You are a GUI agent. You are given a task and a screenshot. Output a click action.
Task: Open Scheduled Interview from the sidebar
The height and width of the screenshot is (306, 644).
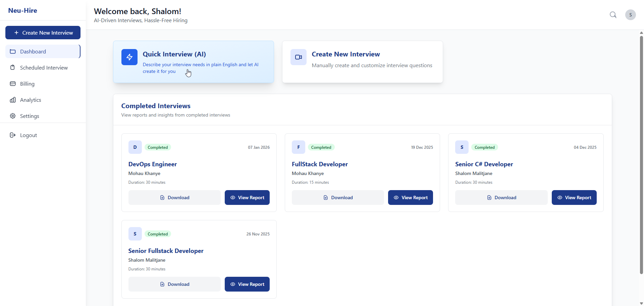[x=43, y=68]
